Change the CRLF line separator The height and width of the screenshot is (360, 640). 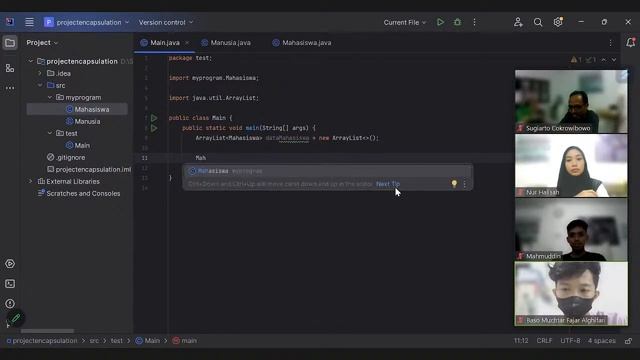[544, 340]
